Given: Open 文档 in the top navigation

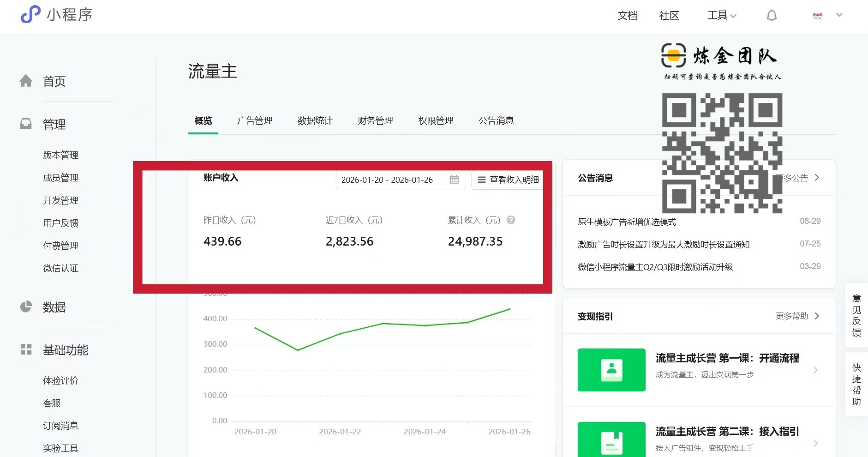Looking at the screenshot, I should pos(628,16).
